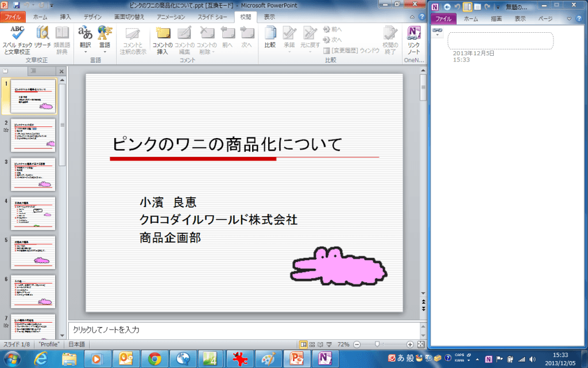Open the 言語 language dropdown

click(105, 40)
